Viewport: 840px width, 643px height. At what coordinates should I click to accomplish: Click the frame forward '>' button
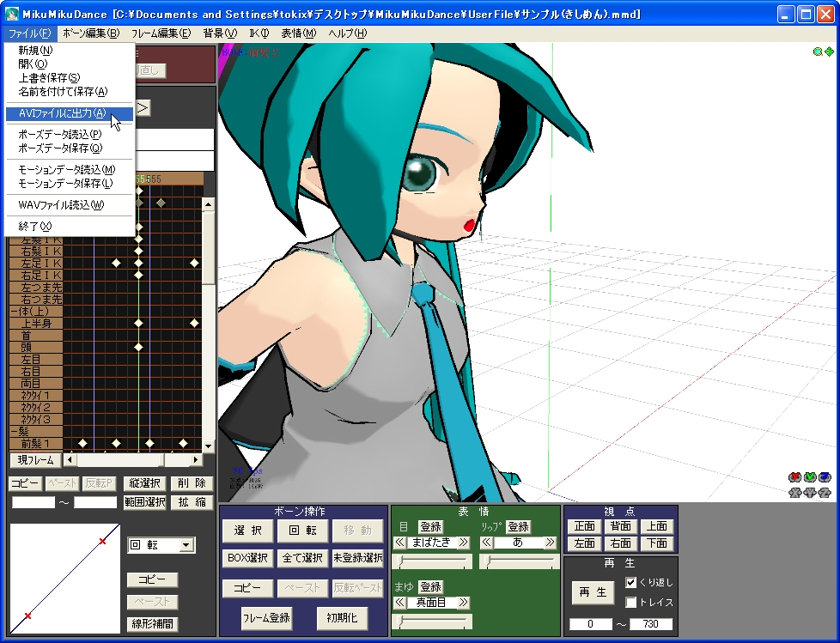pos(143,108)
